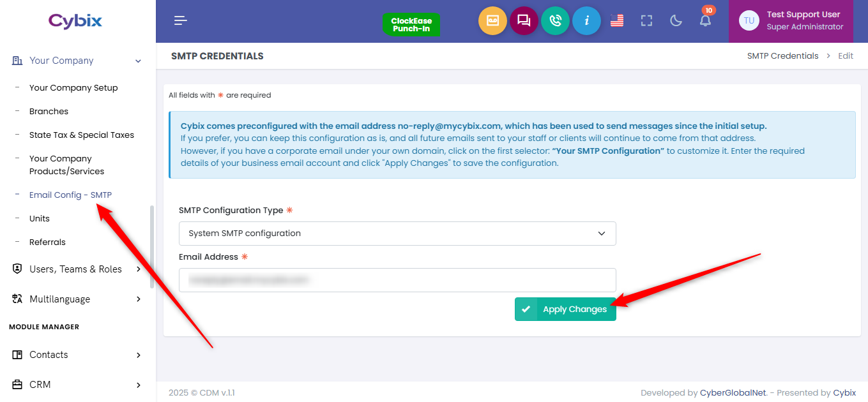Open notifications bell with 10 badge

point(705,19)
